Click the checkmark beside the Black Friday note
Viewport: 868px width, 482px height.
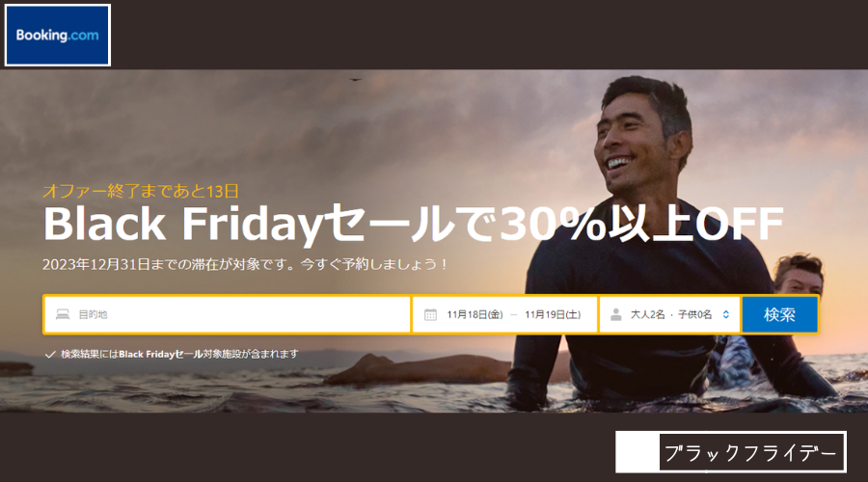click(x=50, y=354)
